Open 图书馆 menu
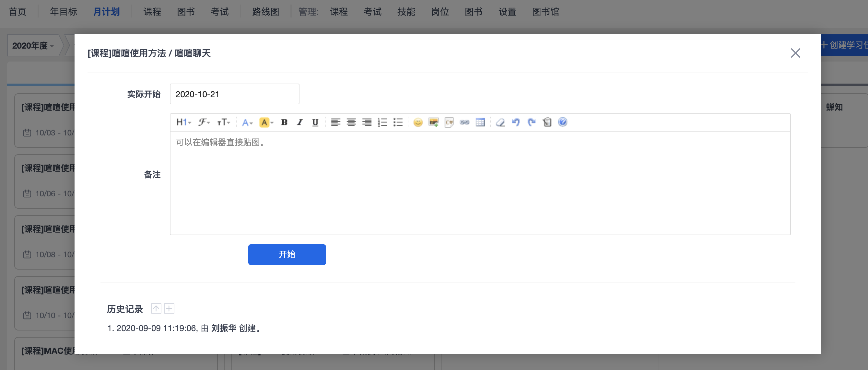 pyautogui.click(x=545, y=12)
